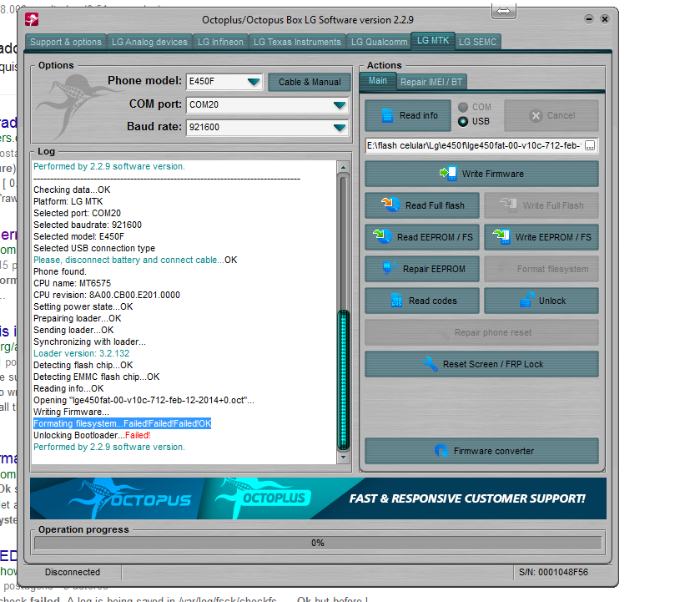The image size is (700, 602).
Task: Click the Read Full flash button
Action: pyautogui.click(x=422, y=205)
